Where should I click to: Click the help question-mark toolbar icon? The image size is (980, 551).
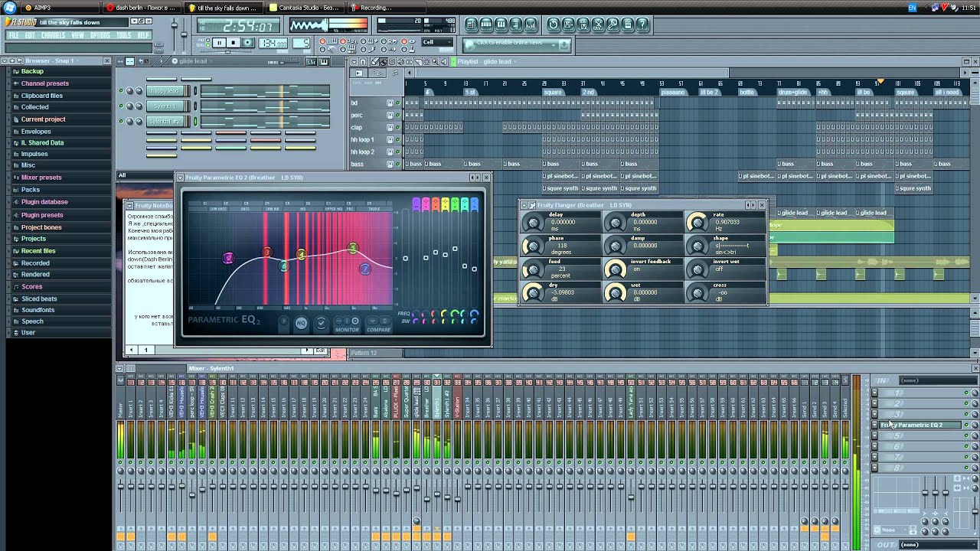click(x=642, y=24)
